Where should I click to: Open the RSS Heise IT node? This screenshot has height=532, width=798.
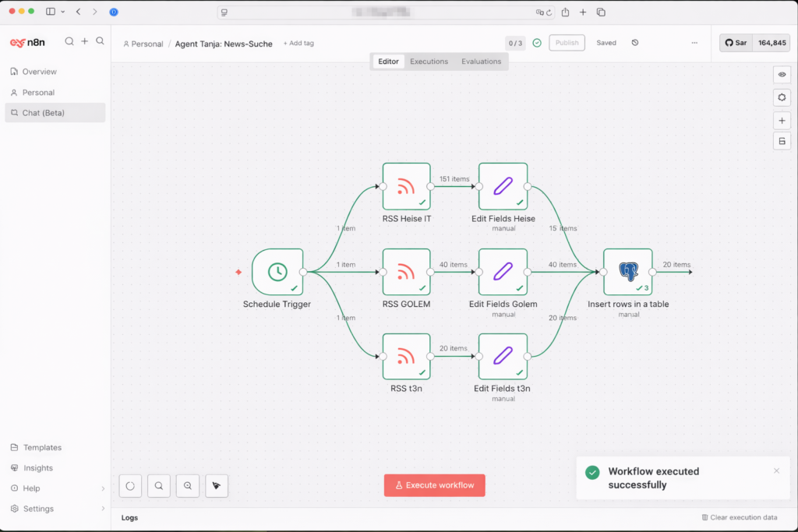406,187
